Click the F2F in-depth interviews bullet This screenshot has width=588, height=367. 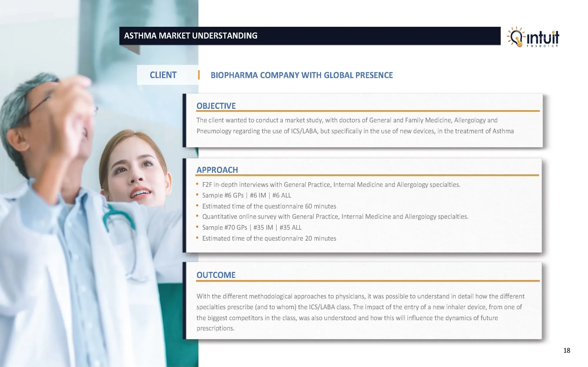click(x=331, y=185)
